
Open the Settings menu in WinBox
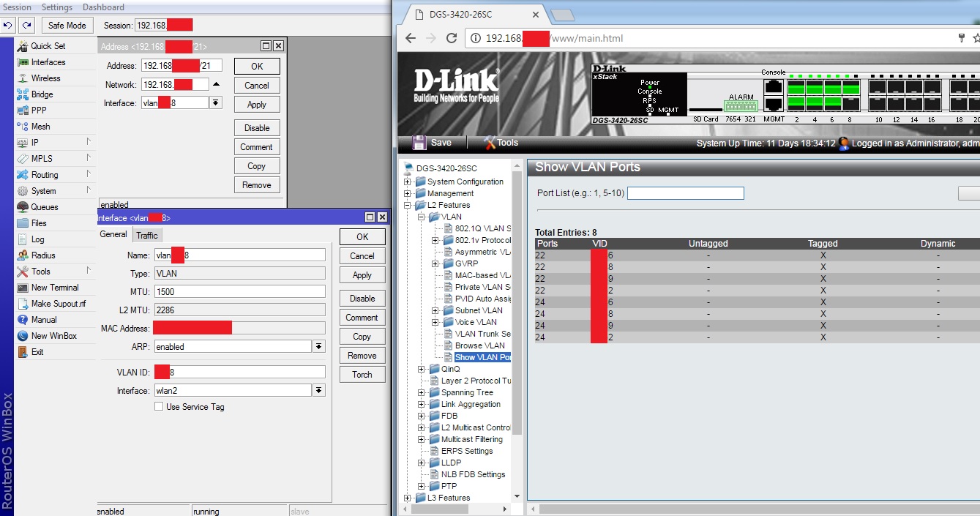pyautogui.click(x=57, y=7)
